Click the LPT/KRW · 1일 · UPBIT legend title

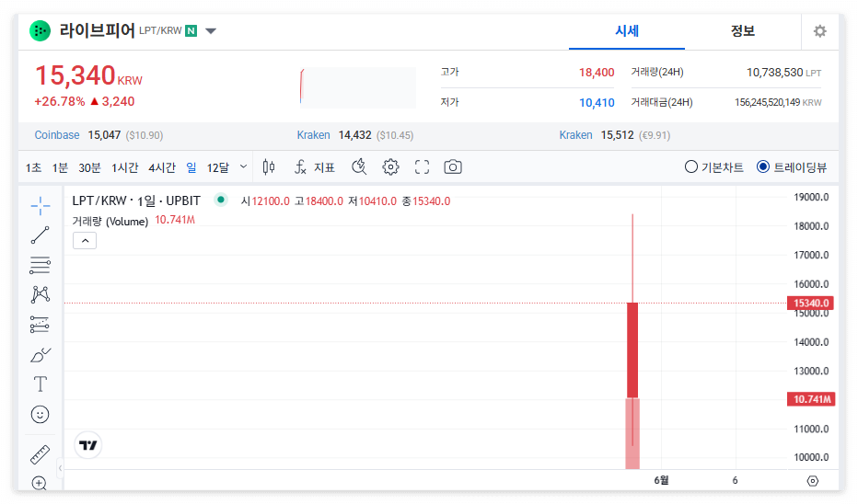click(x=136, y=201)
